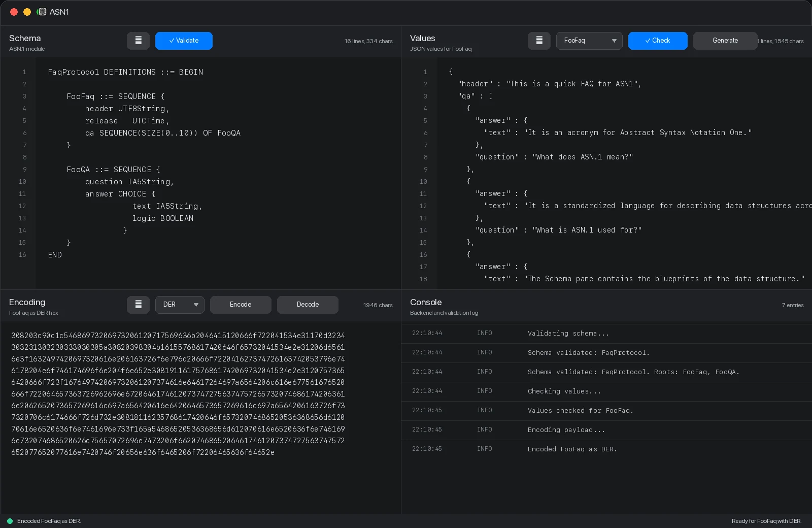Click the 'What is ASN.1 used for?' question line

click(559, 230)
